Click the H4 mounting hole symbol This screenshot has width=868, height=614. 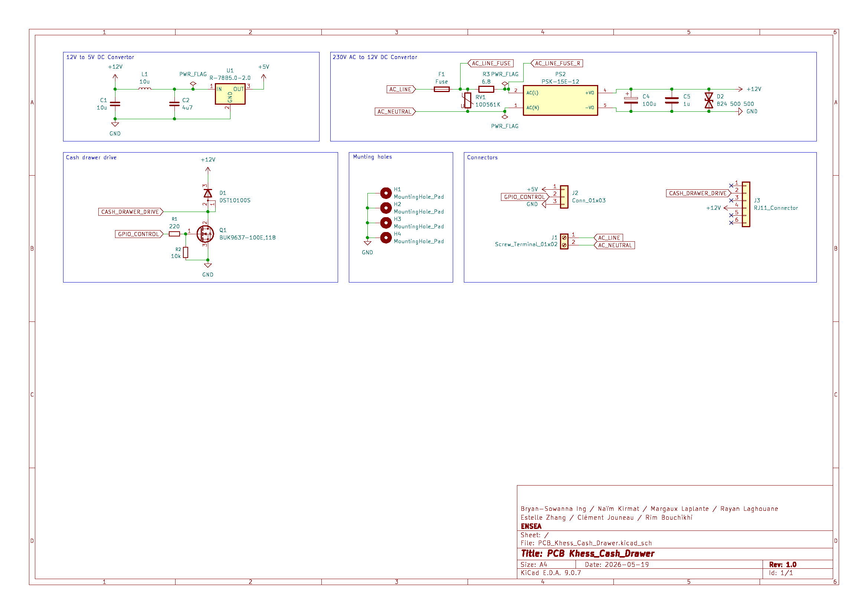click(386, 238)
